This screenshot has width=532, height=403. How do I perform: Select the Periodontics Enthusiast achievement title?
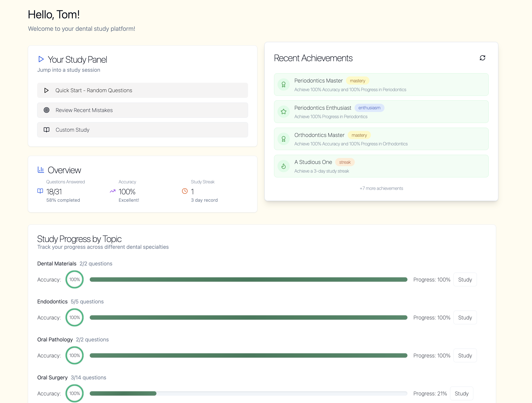click(x=323, y=108)
